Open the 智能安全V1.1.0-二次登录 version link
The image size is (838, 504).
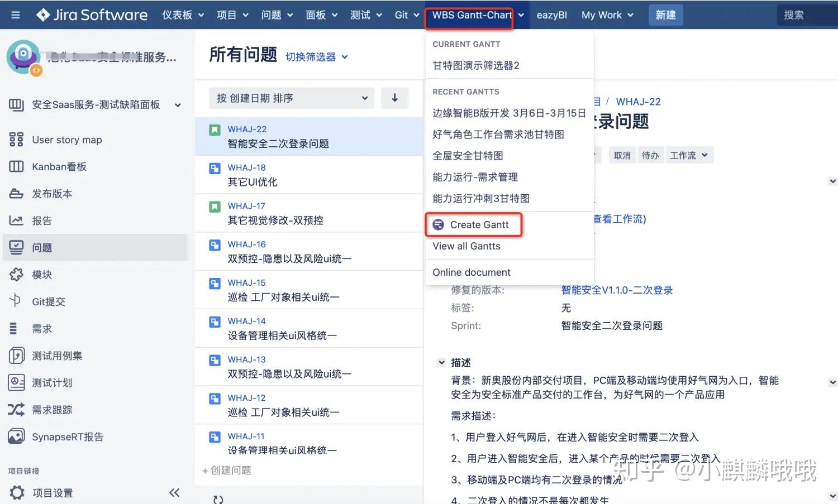point(617,290)
